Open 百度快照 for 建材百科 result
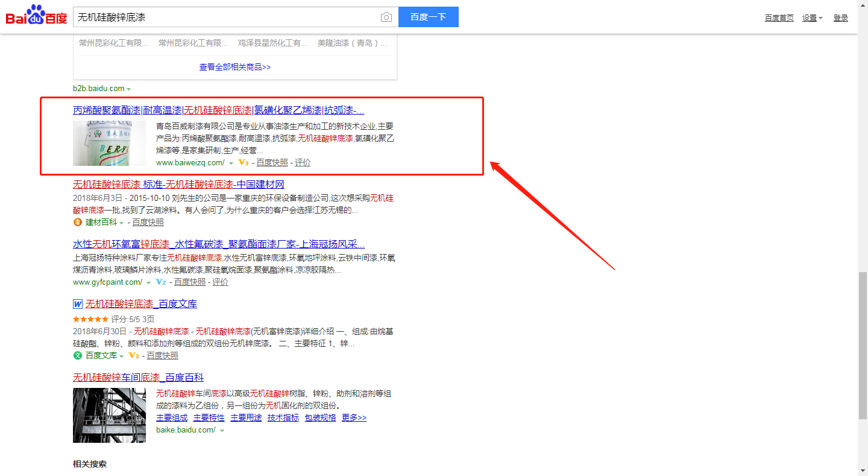The image size is (868, 476). (148, 222)
